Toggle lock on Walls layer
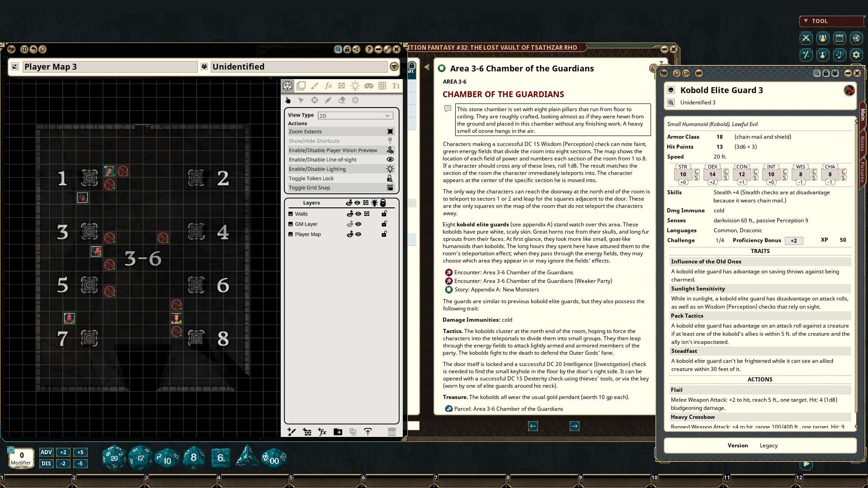 point(384,214)
